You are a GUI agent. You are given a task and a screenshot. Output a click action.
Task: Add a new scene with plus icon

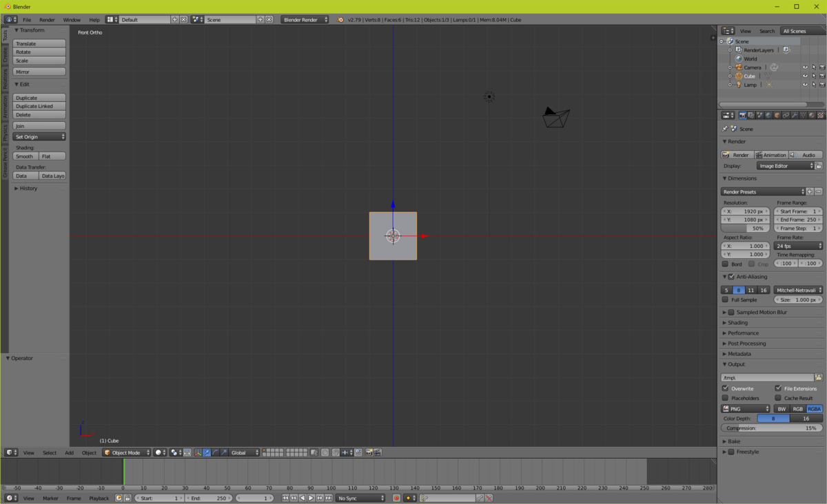pos(261,20)
